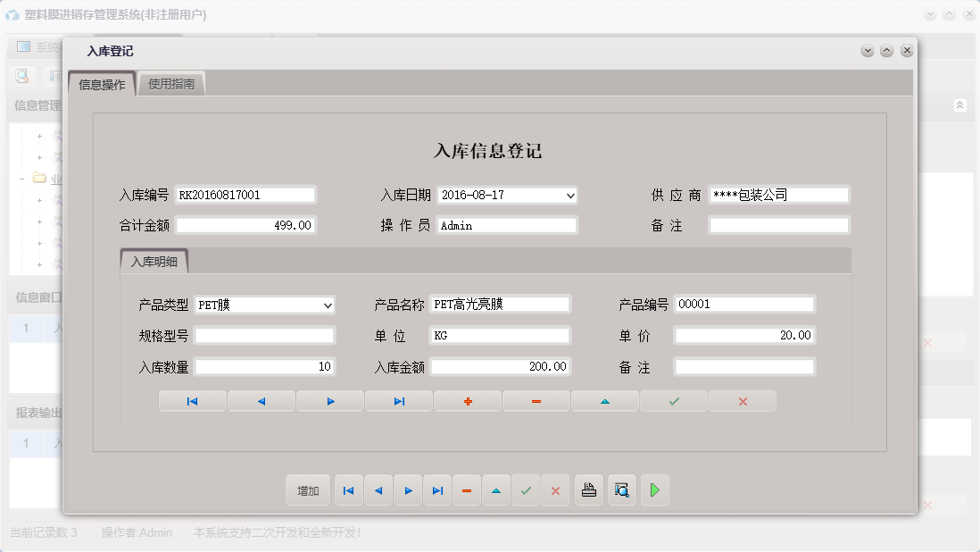The image size is (980, 552).
Task: Click the 增加 button to add a record
Action: tap(307, 489)
